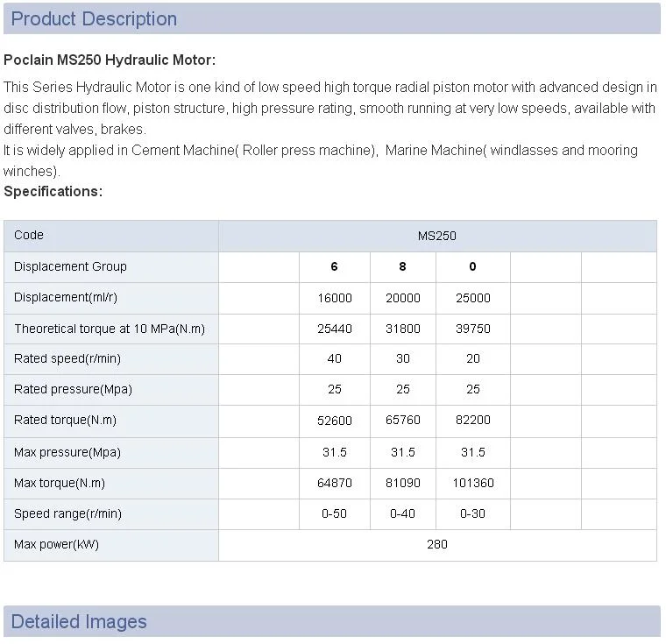Select displacement group value 0

tap(472, 266)
